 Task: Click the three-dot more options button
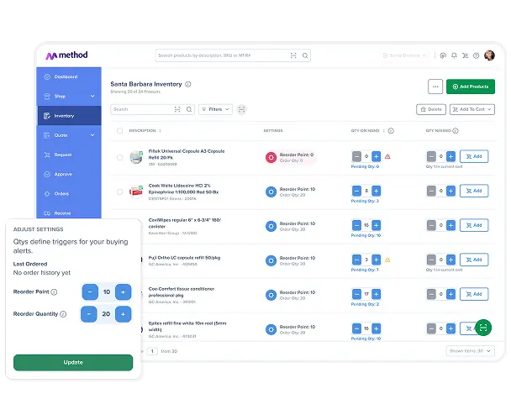[x=435, y=87]
